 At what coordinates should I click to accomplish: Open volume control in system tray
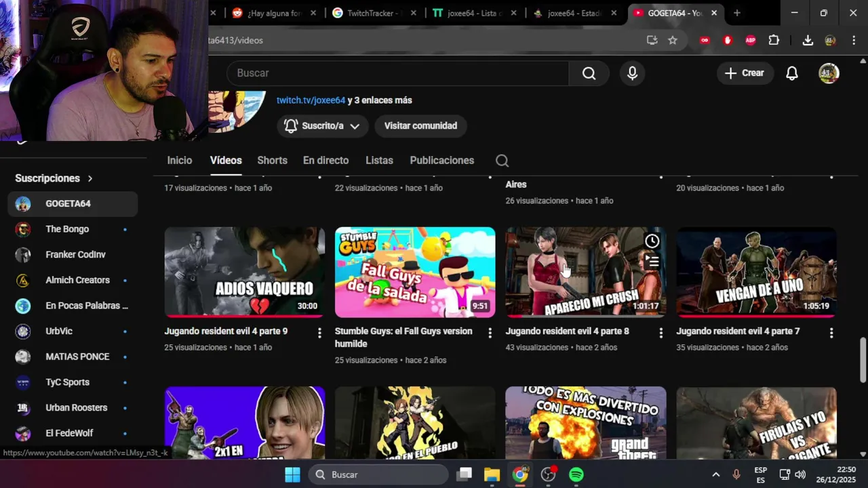[800, 474]
